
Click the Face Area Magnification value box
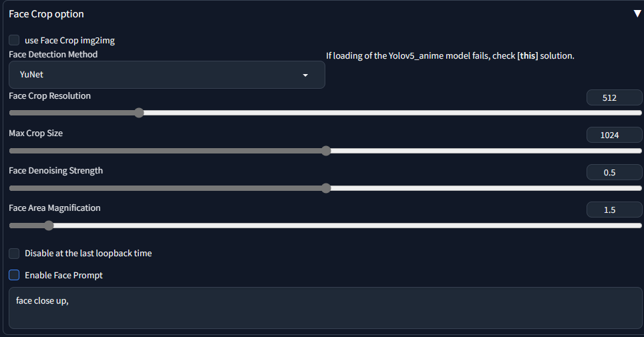point(614,210)
